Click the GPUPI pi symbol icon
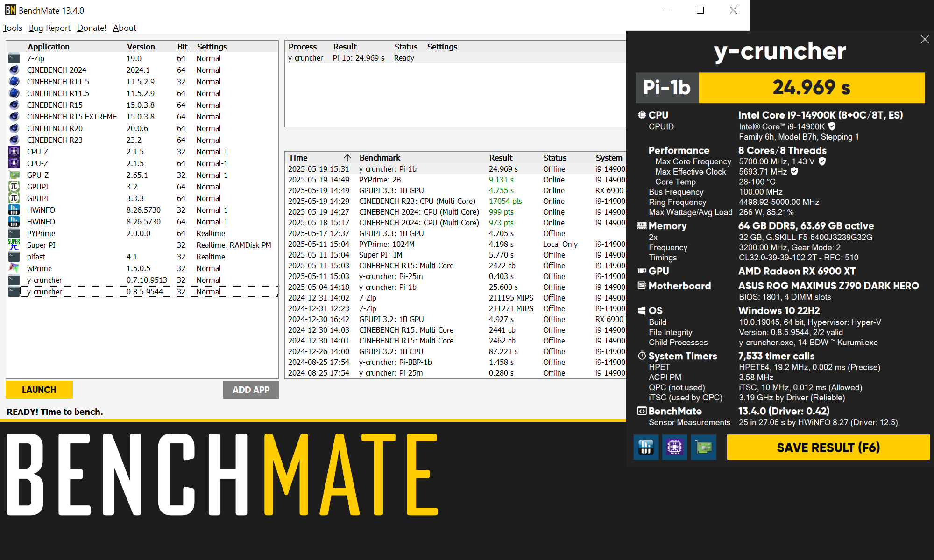Image resolution: width=934 pixels, height=560 pixels. (x=14, y=186)
